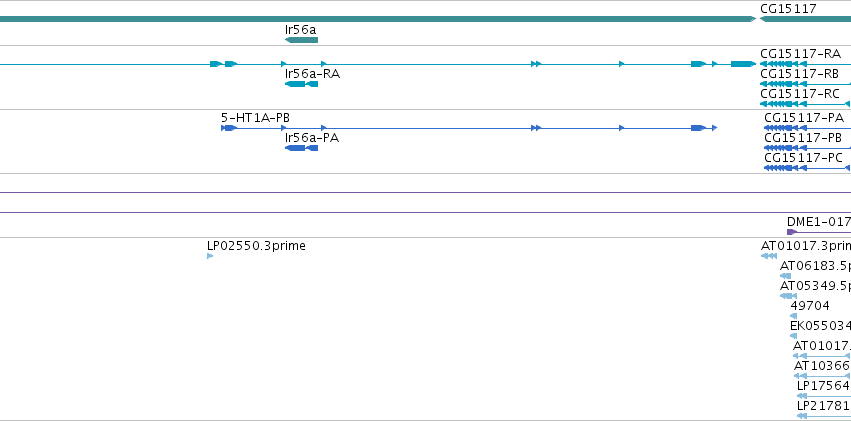Viewport: 851px width, 421px height.
Task: Click the AT01017.3prime label
Action: click(x=805, y=246)
